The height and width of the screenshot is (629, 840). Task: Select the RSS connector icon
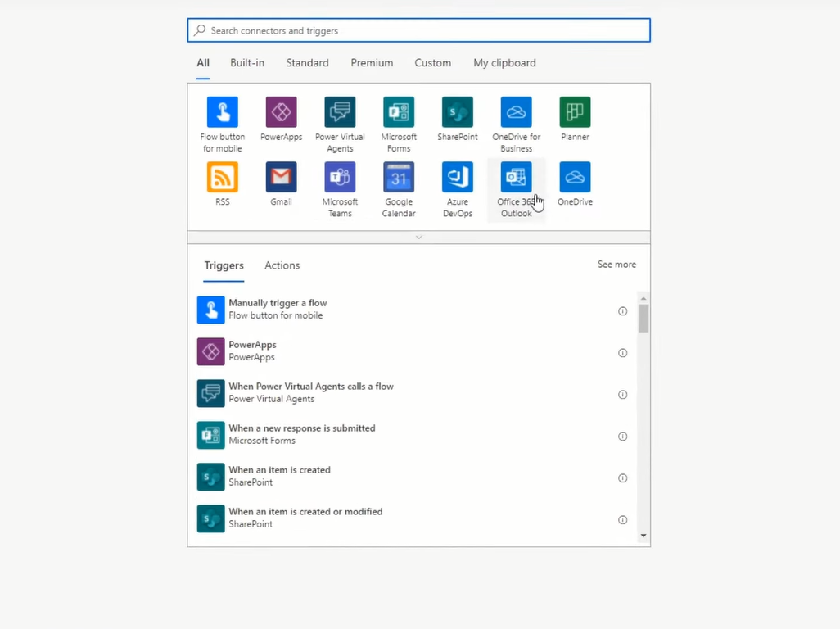pyautogui.click(x=223, y=177)
